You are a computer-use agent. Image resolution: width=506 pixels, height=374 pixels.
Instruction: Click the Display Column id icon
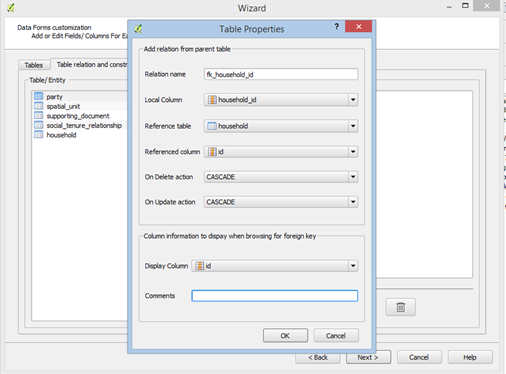coord(199,266)
